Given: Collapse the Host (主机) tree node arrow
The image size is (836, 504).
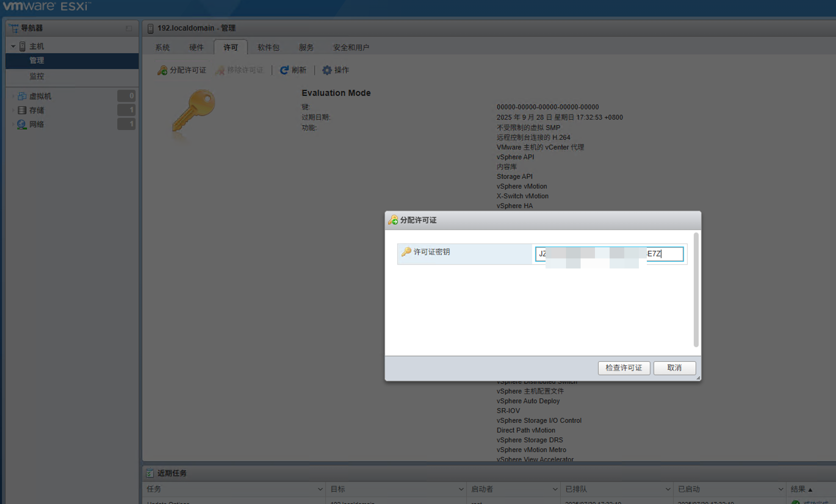Looking at the screenshot, I should pyautogui.click(x=13, y=46).
